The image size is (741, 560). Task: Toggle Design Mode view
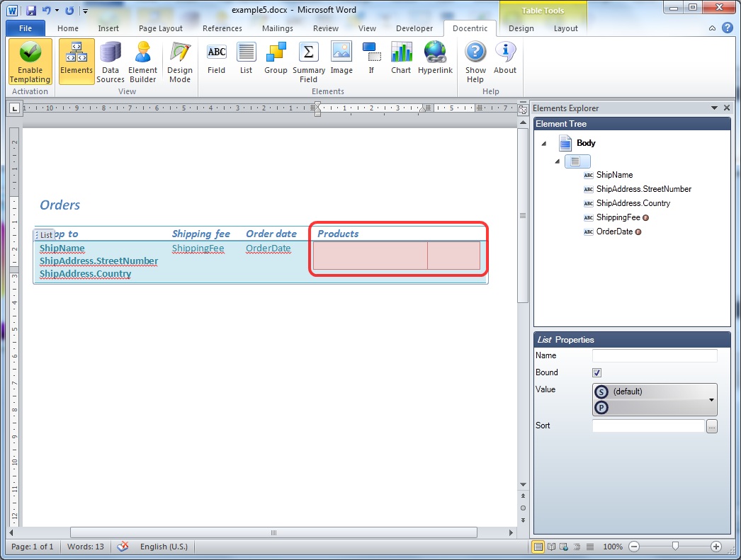[179, 62]
